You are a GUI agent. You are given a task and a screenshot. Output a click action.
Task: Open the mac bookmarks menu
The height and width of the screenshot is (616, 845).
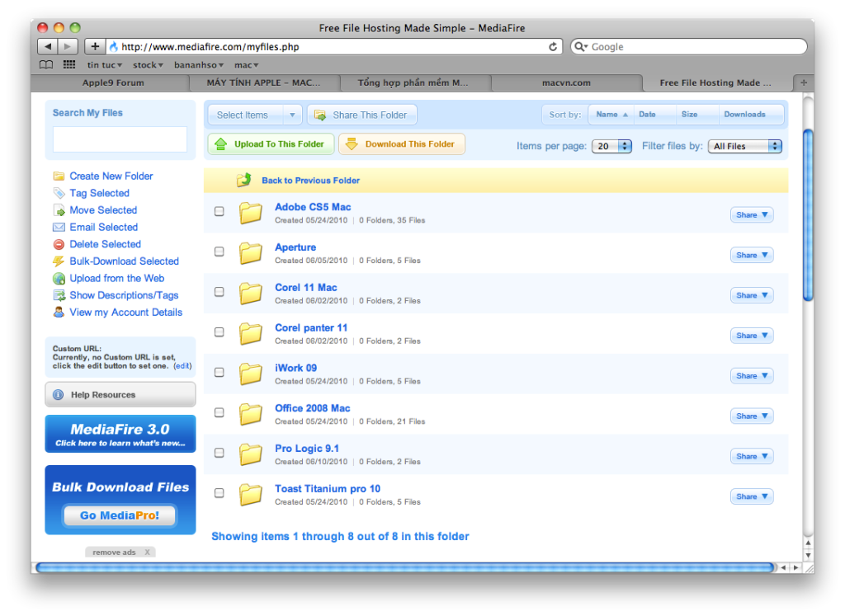(x=246, y=65)
